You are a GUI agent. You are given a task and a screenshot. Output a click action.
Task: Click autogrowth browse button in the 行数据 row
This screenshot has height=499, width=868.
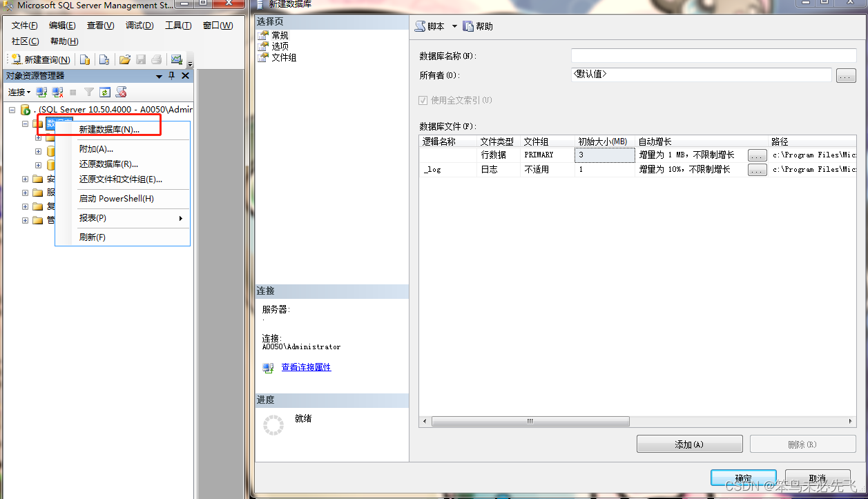click(758, 155)
